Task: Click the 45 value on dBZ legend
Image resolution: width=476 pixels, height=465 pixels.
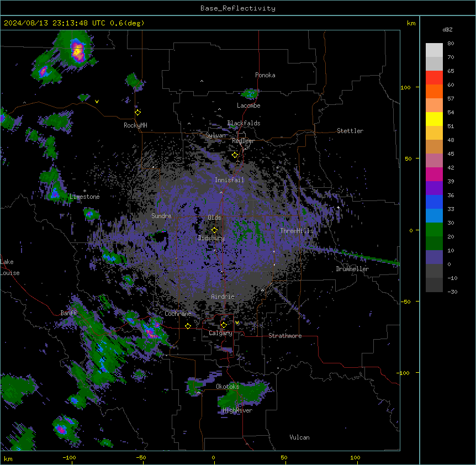Action: point(451,154)
